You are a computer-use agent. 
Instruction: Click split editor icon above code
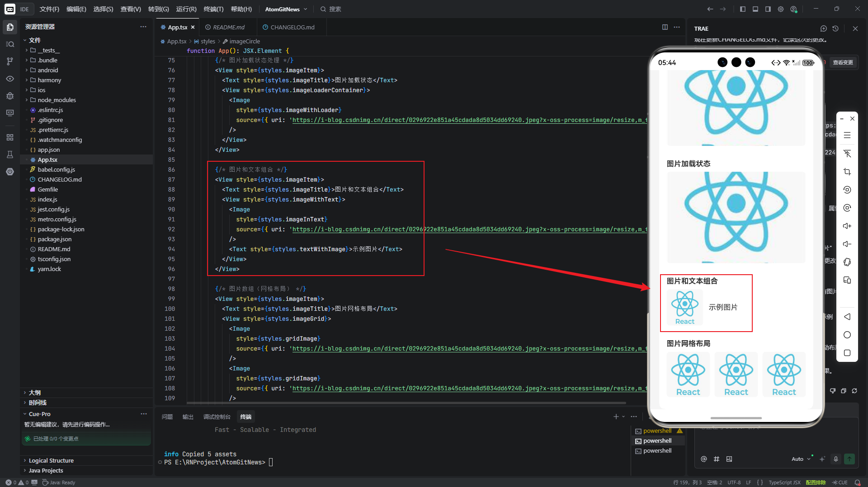coord(665,27)
